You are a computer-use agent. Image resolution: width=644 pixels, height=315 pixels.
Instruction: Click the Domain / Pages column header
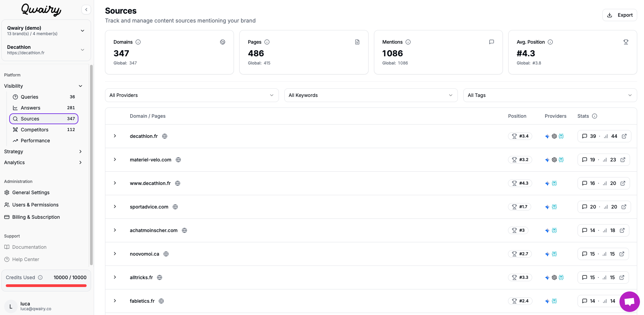pos(148,116)
